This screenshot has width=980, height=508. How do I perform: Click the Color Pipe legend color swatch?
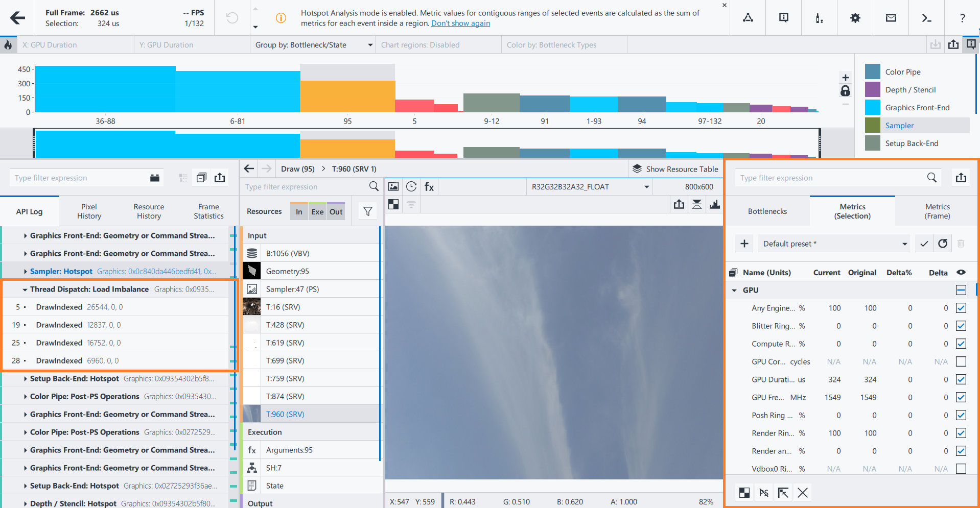pos(873,71)
